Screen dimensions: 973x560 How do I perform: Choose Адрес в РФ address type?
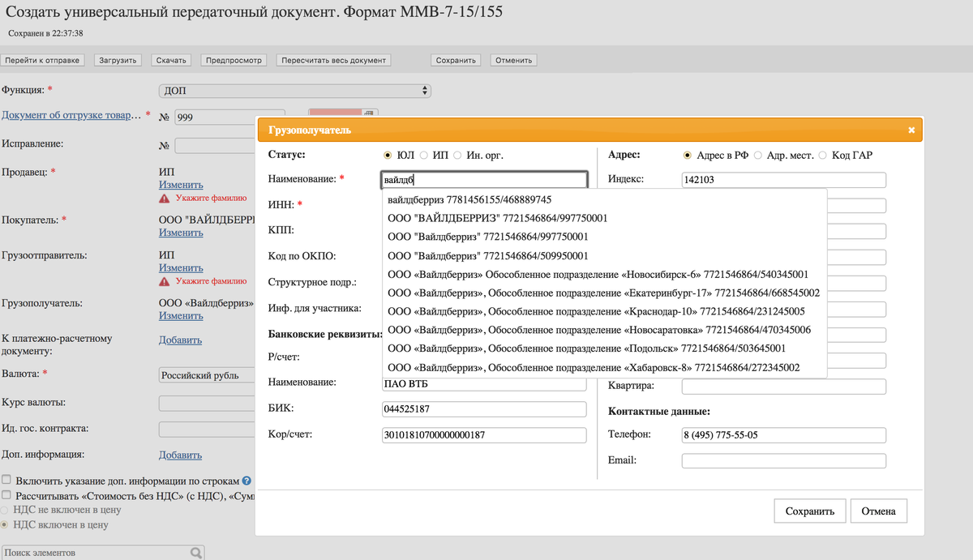click(688, 155)
